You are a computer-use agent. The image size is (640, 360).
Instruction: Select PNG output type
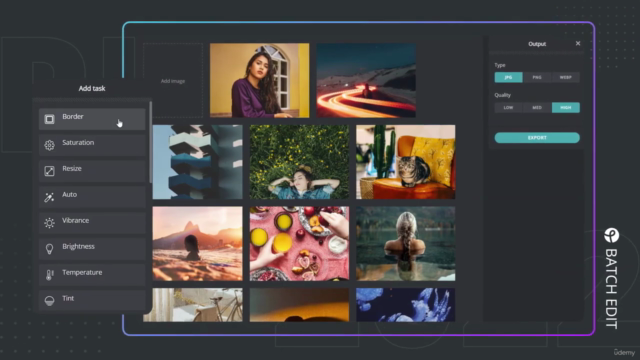click(537, 77)
